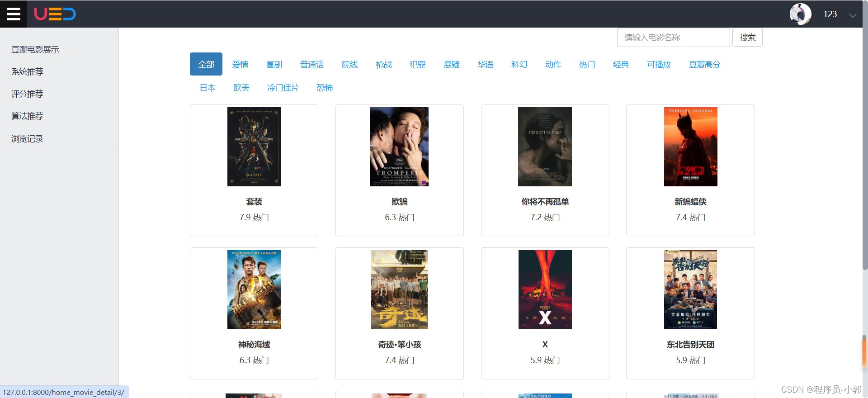Filter by 经典 category
This screenshot has height=398, width=868.
[621, 64]
